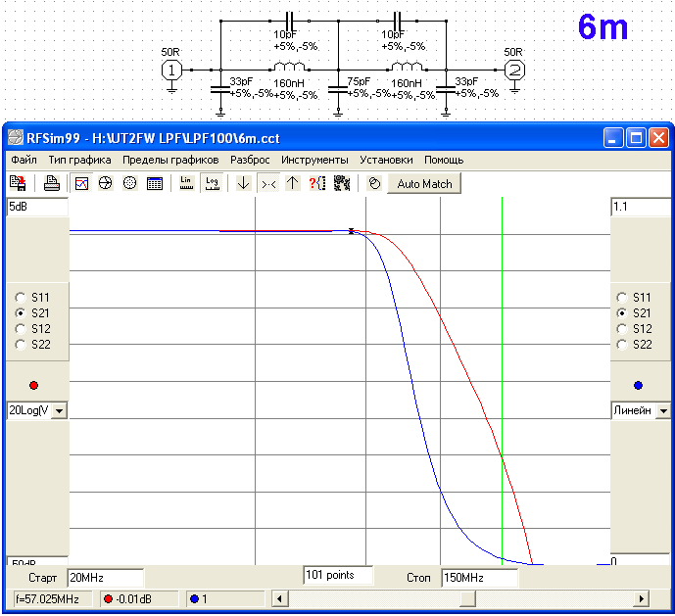Click the nominal values icon
The width and height of the screenshot is (675, 616).
click(268, 184)
